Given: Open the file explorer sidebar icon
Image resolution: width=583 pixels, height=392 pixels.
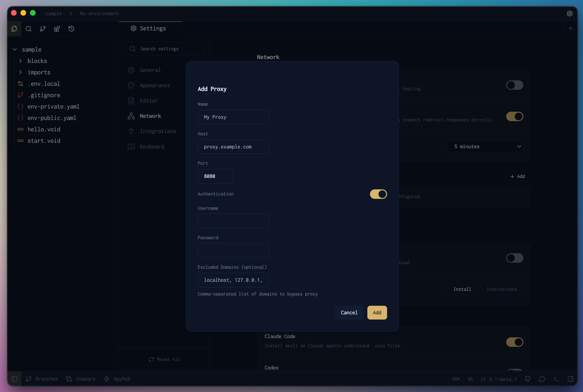Looking at the screenshot, I should 14,29.
